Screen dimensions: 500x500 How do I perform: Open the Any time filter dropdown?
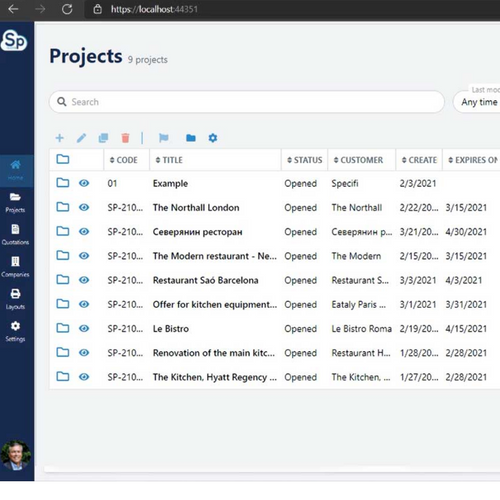pyautogui.click(x=478, y=102)
